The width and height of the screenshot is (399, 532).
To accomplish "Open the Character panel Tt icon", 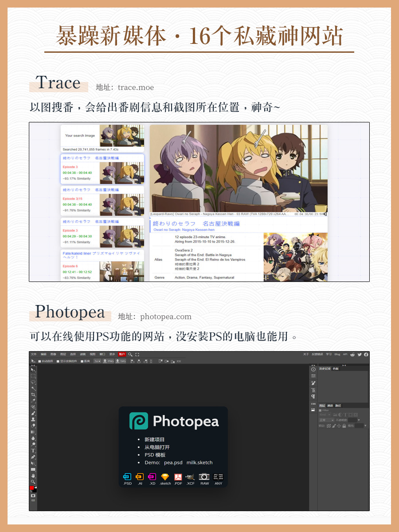I will pyautogui.click(x=313, y=390).
